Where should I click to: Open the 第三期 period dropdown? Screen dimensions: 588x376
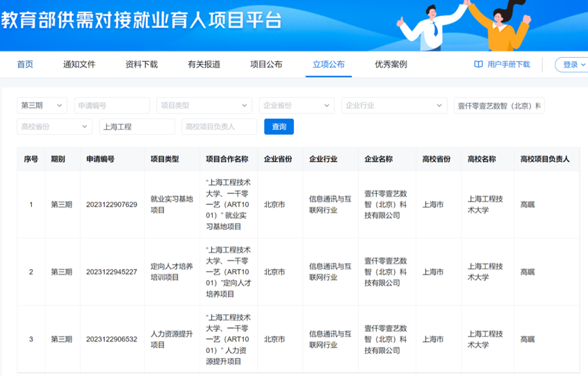coord(42,106)
